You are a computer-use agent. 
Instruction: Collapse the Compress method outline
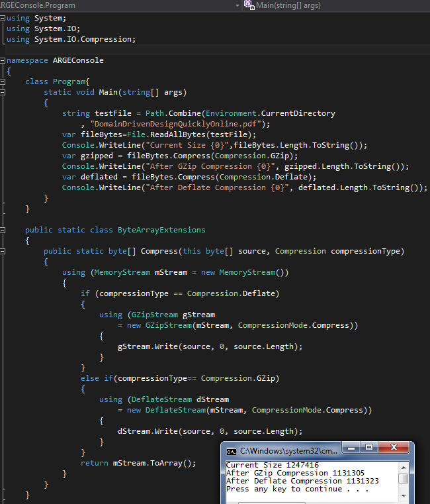click(x=3, y=251)
